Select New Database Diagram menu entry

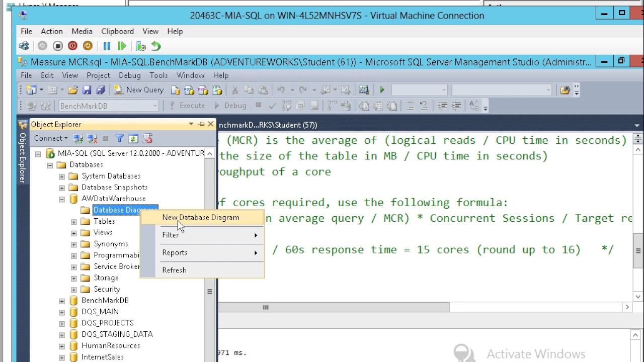pyautogui.click(x=202, y=217)
